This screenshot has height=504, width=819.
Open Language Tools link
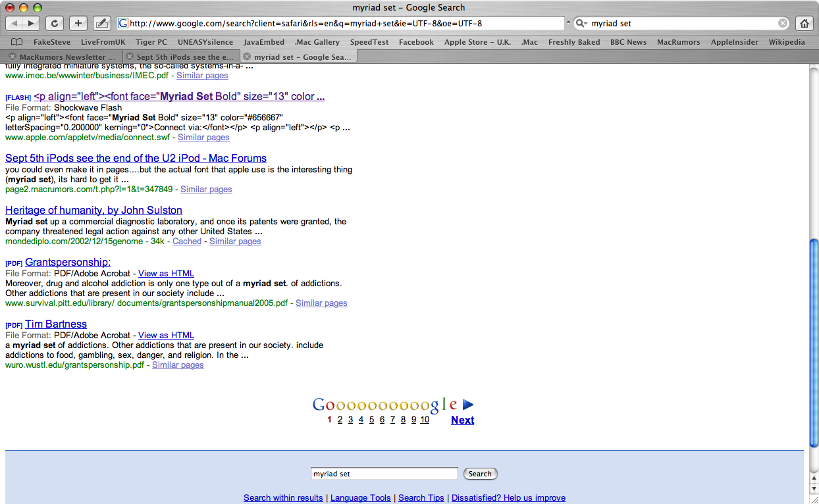pyautogui.click(x=361, y=497)
